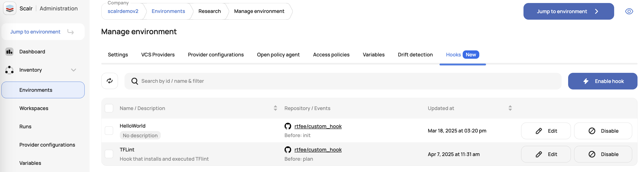This screenshot has width=644, height=172.
Task: Click the arrow icon beside sidebar Jump to environment
Action: tap(71, 32)
